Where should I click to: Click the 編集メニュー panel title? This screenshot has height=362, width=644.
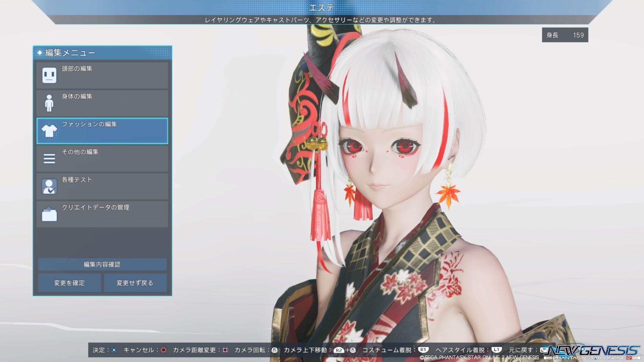pos(70,53)
